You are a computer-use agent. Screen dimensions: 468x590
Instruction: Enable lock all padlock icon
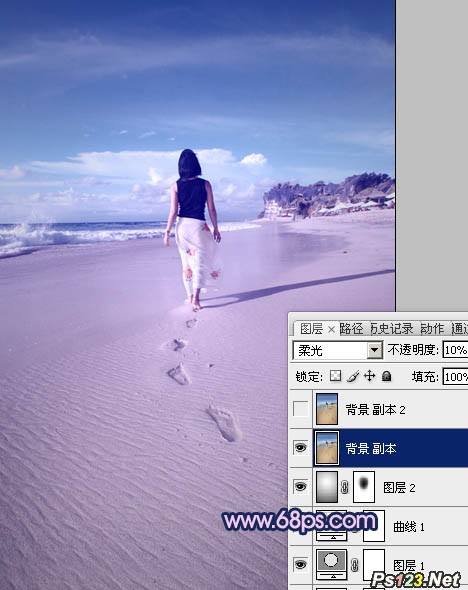[386, 376]
